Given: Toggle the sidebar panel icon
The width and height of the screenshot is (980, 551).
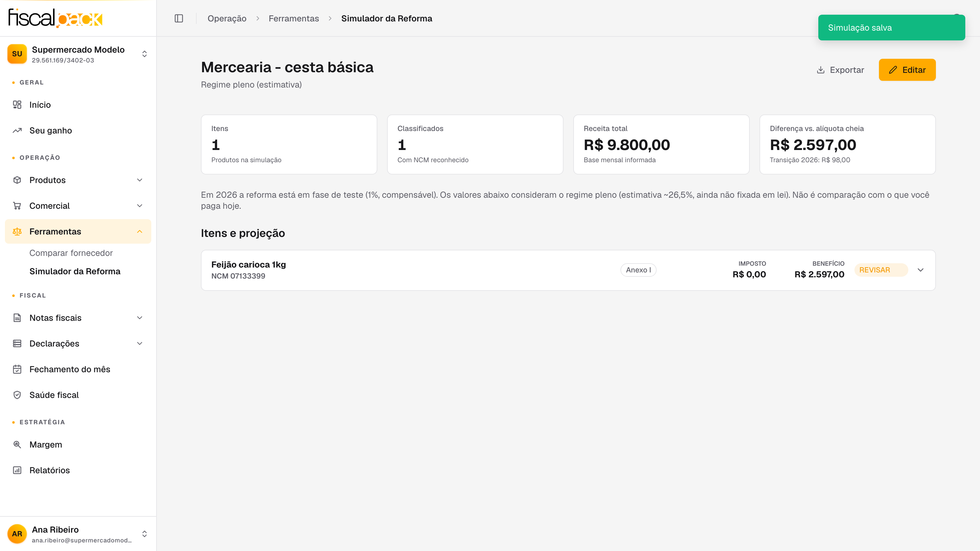Looking at the screenshot, I should point(179,18).
